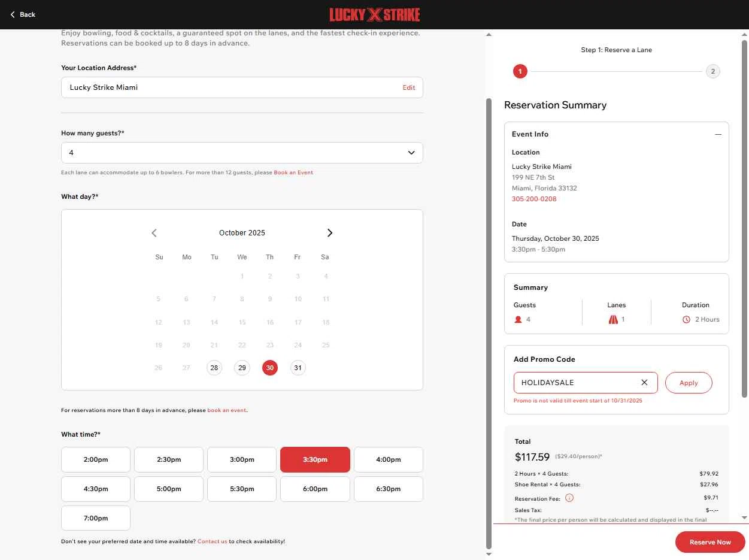This screenshot has height=560, width=749.
Task: Click the Lucky Strike logo
Action: 375,14
